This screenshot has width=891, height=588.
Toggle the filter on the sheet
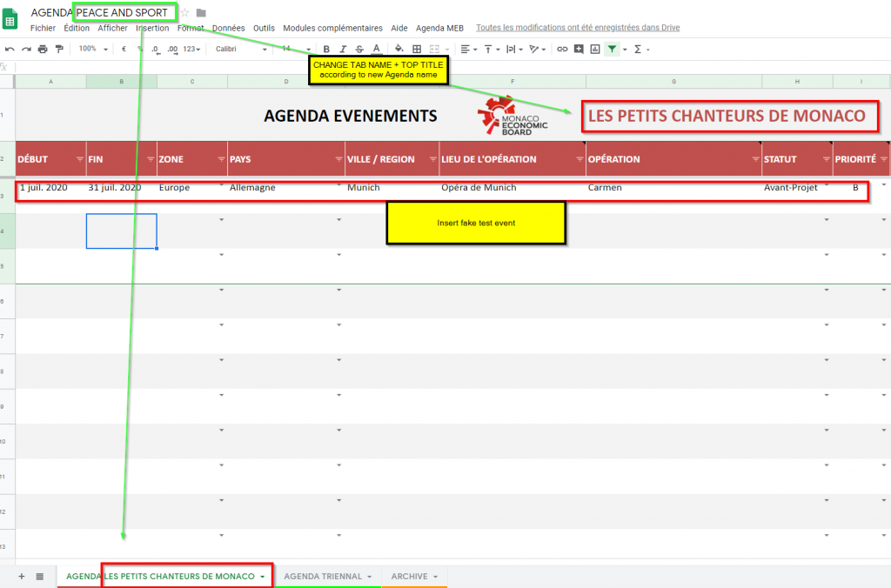(612, 49)
